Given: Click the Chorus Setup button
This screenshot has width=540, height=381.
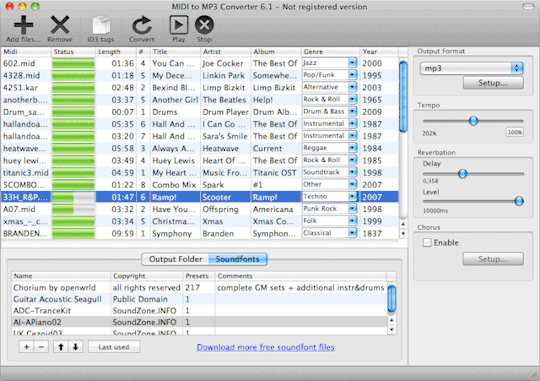Looking at the screenshot, I should (493, 259).
